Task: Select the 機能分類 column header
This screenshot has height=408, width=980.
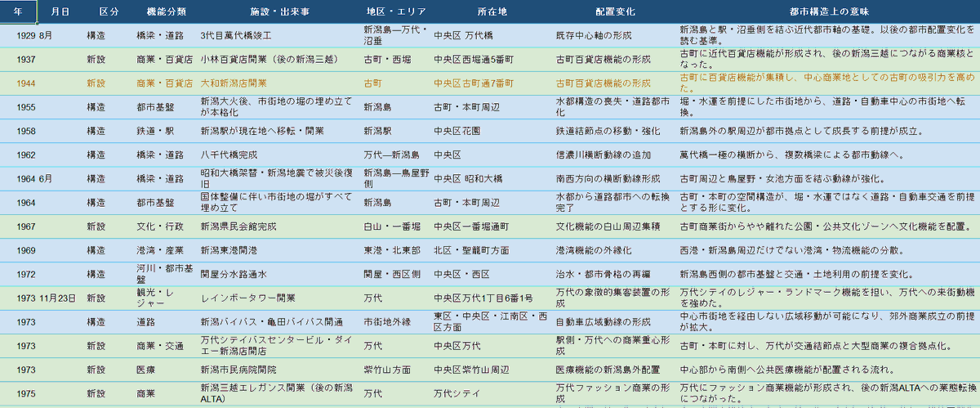Action: coord(165,12)
